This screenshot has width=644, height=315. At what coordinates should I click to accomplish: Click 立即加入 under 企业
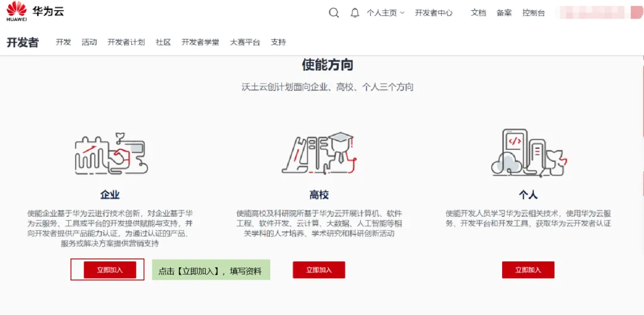coord(110,270)
